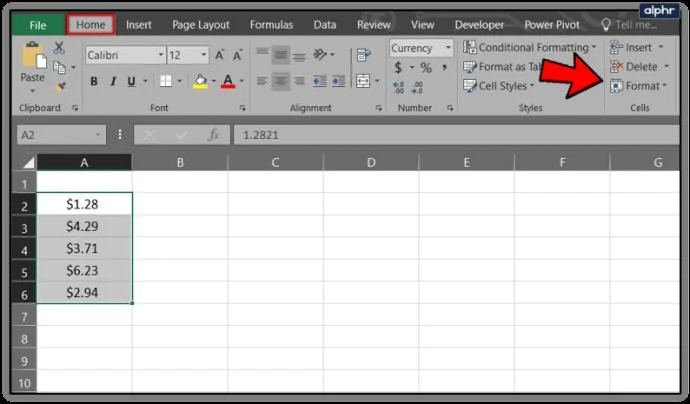
Task: Toggle Italic formatting
Action: 113,81
